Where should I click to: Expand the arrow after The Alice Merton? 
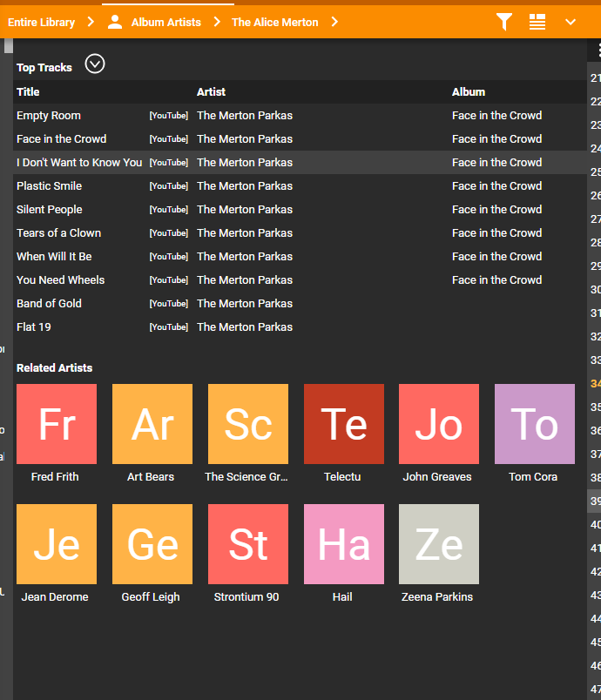[x=334, y=22]
